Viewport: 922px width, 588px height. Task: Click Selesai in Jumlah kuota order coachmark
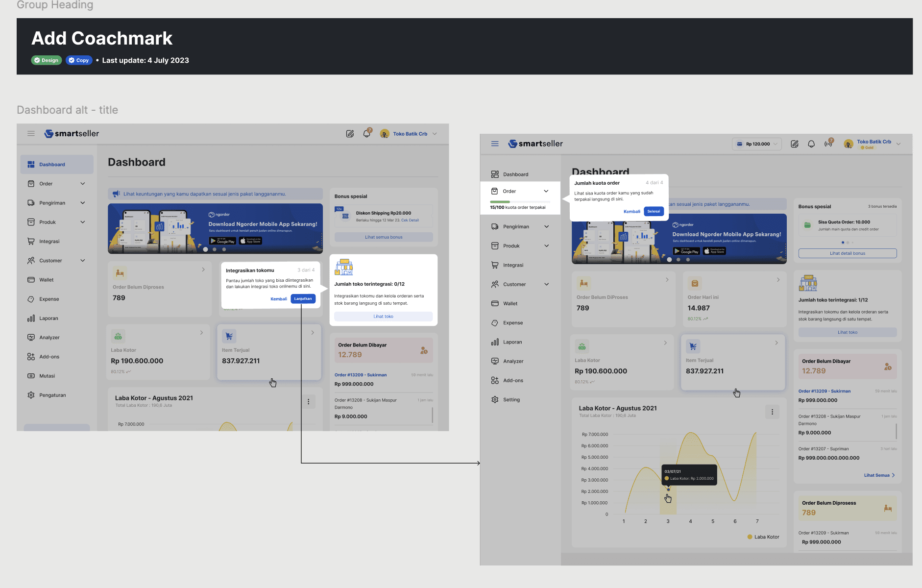point(654,211)
